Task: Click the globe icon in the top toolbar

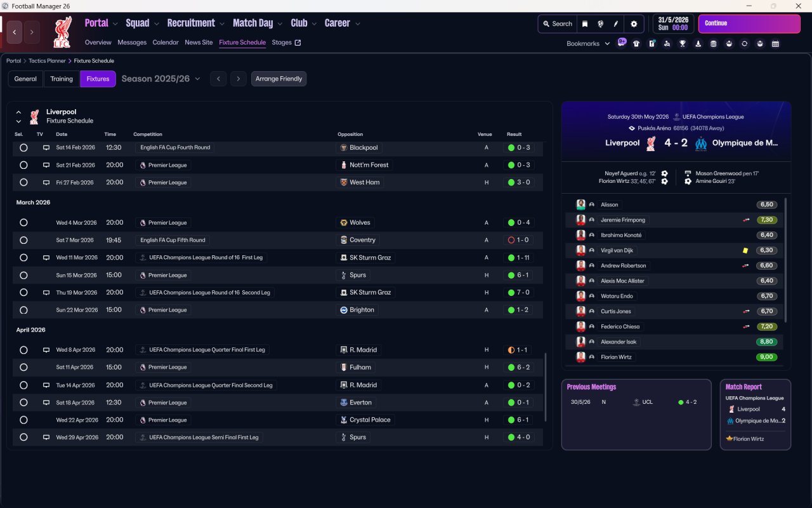Action: pyautogui.click(x=600, y=24)
